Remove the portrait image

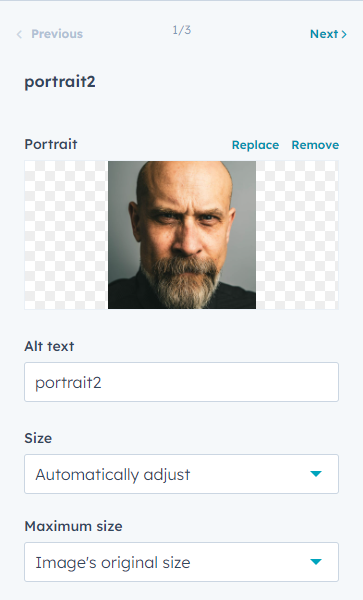coord(315,145)
